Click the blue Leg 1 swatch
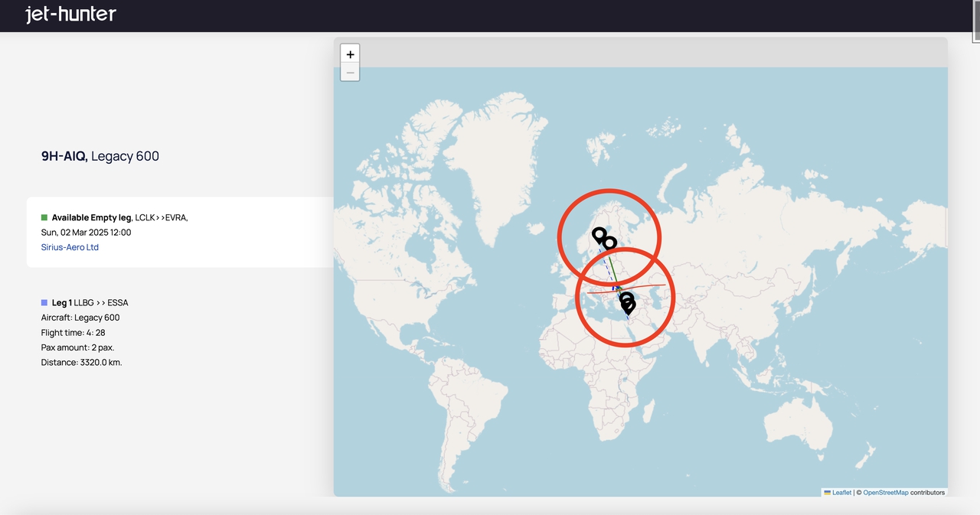This screenshot has width=980, height=515. coord(44,303)
